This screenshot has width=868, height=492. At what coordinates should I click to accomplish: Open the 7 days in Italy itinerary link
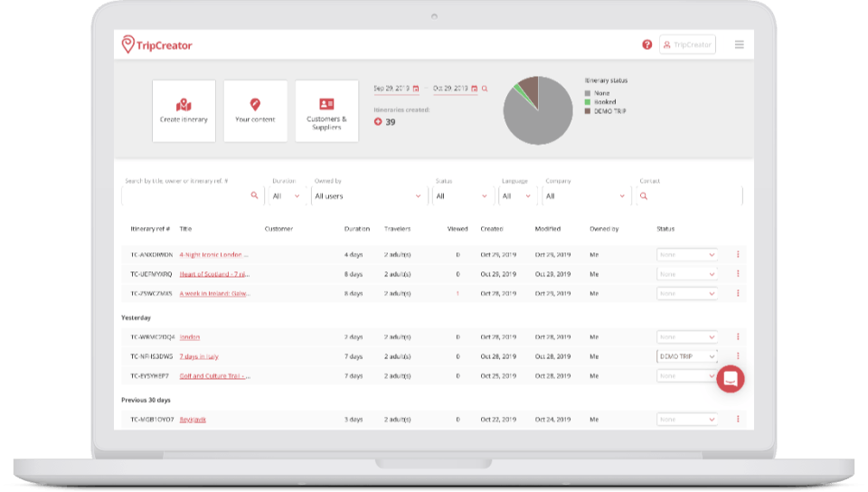pyautogui.click(x=199, y=356)
